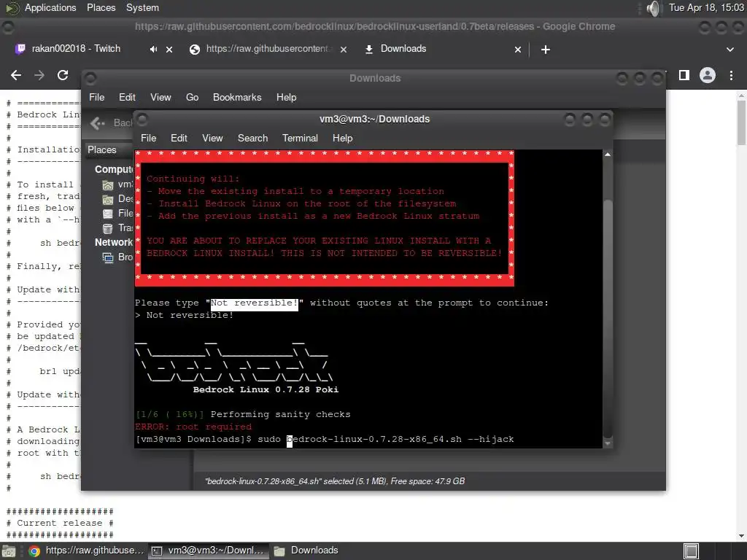747x560 pixels.
Task: Click the Downloads window menu button
Action: tap(90, 78)
